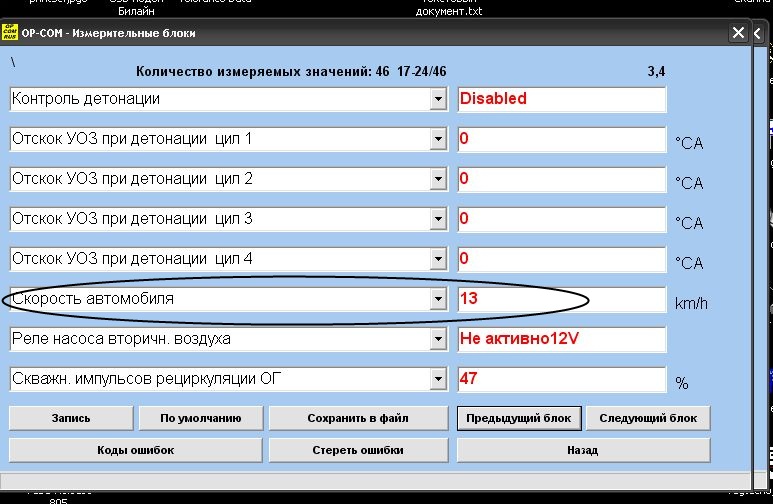
Task: Click the cylinder 4 retard value 0
Action: click(562, 259)
